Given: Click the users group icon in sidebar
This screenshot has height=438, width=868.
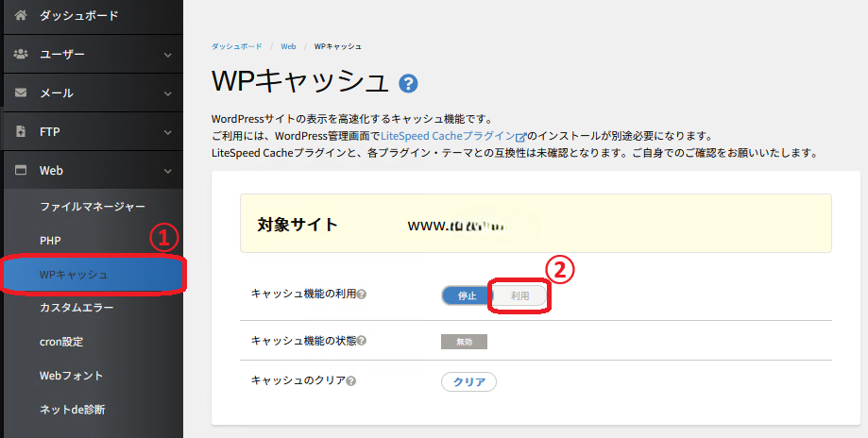Looking at the screenshot, I should [x=21, y=54].
